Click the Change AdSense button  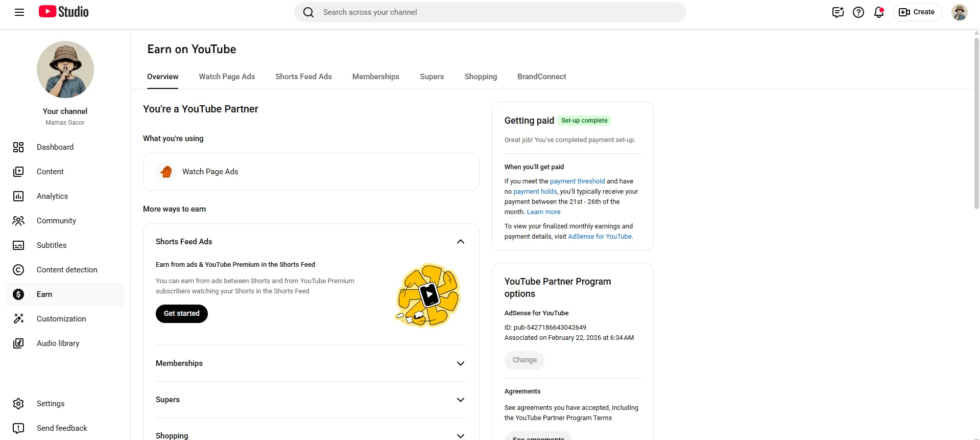point(524,360)
